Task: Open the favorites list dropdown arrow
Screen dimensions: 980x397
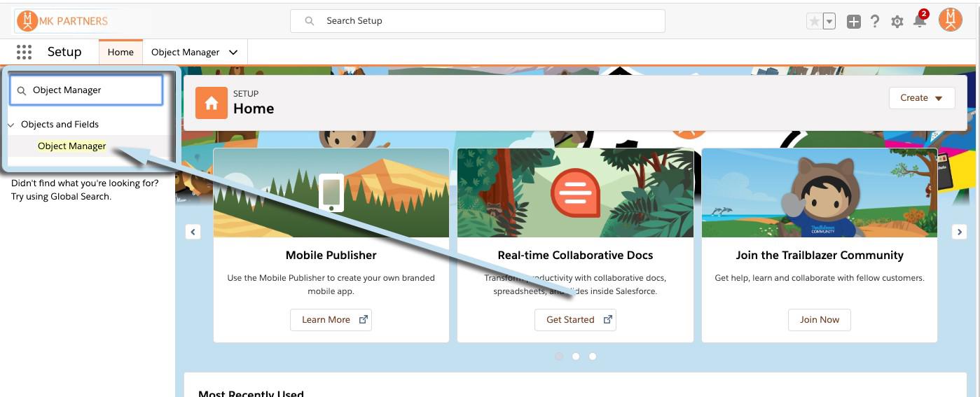Action: tap(829, 22)
